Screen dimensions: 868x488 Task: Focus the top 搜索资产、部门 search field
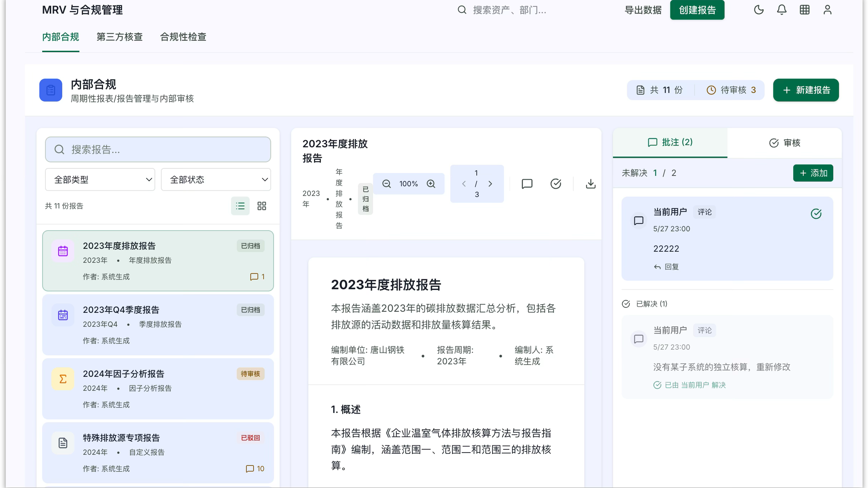[x=509, y=10]
